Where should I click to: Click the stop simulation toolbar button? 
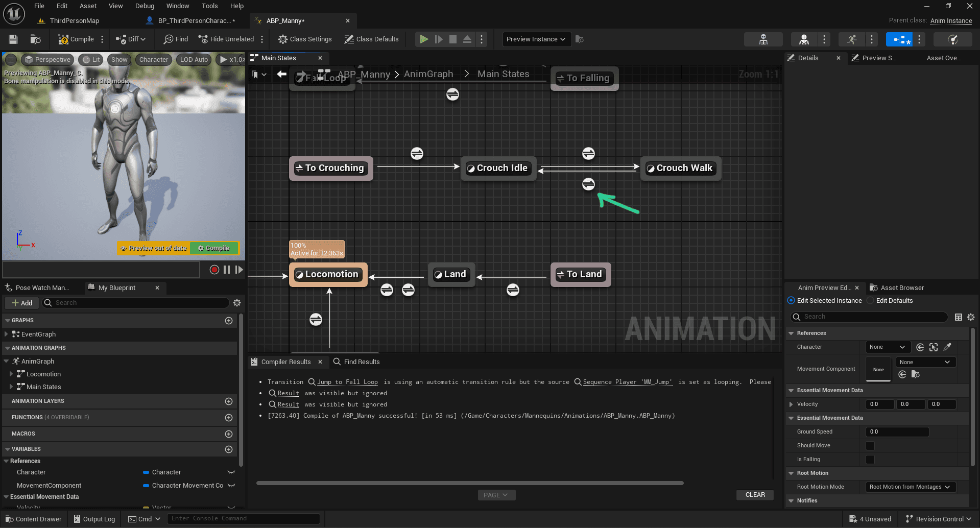click(453, 39)
